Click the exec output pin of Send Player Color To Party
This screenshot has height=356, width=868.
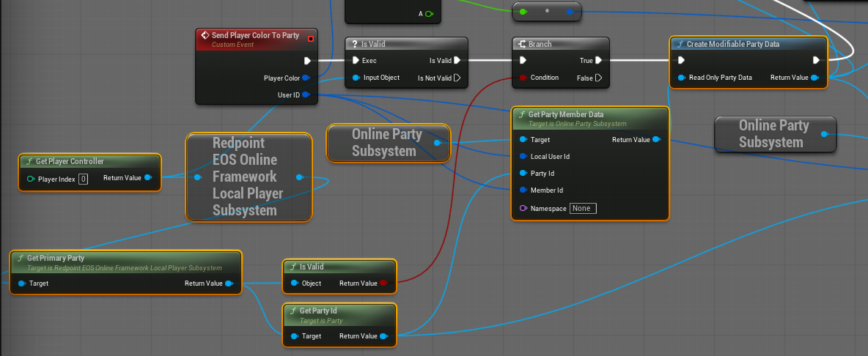[307, 61]
